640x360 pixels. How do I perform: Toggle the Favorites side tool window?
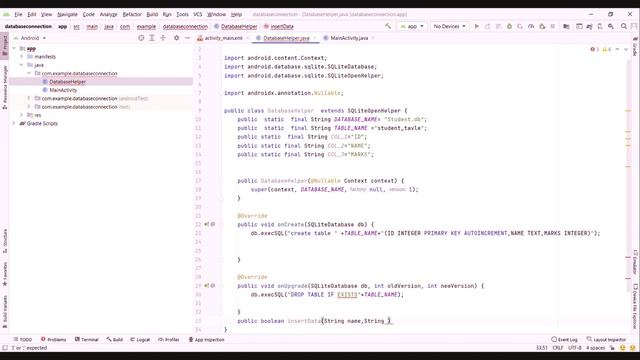click(5, 273)
